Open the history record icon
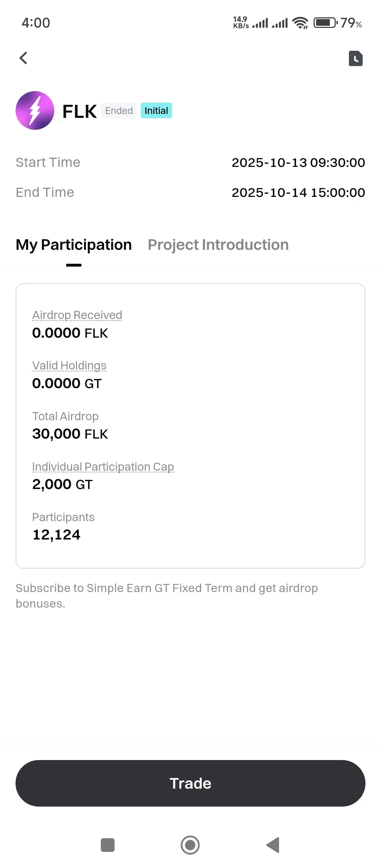Image resolution: width=381 pixels, height=868 pixels. 356,59
